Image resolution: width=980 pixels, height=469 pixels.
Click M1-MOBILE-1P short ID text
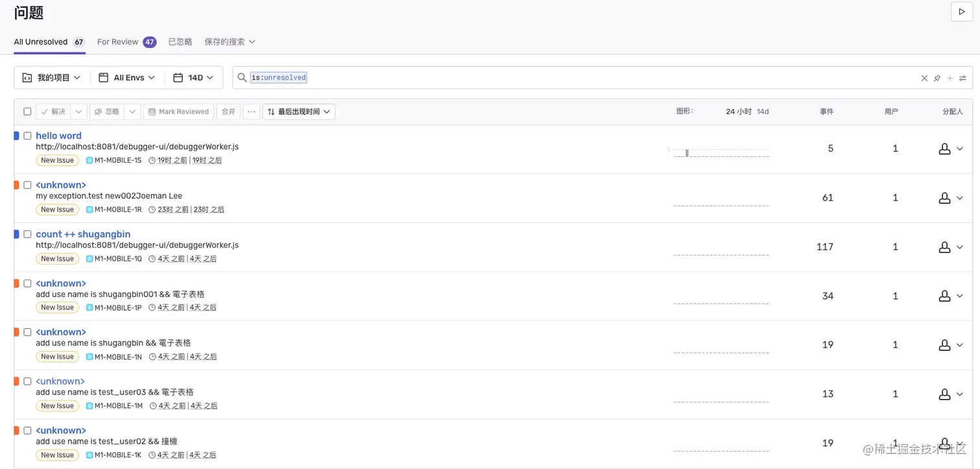[118, 307]
